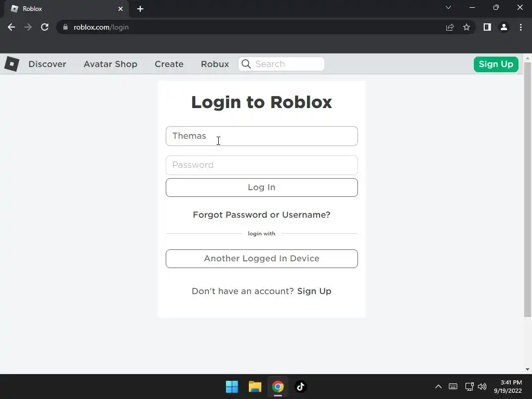View site info via the lock icon
Image resolution: width=532 pixels, height=399 pixels.
point(65,27)
